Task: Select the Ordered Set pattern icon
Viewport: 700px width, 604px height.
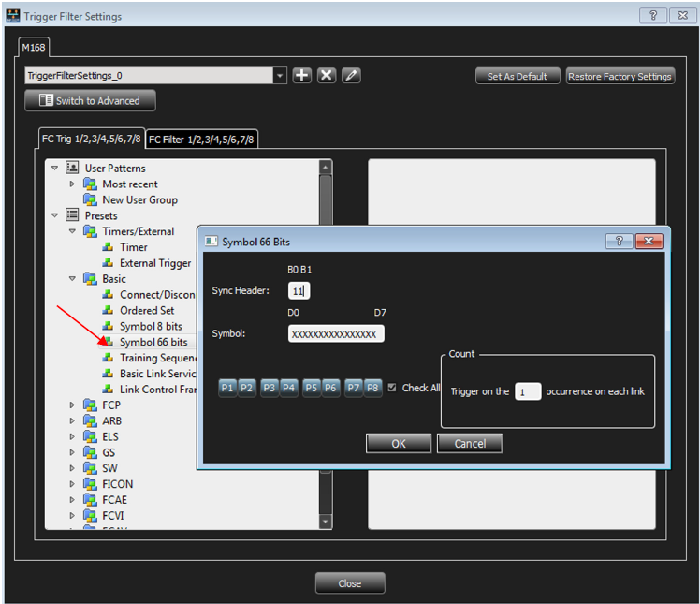Action: point(108,310)
